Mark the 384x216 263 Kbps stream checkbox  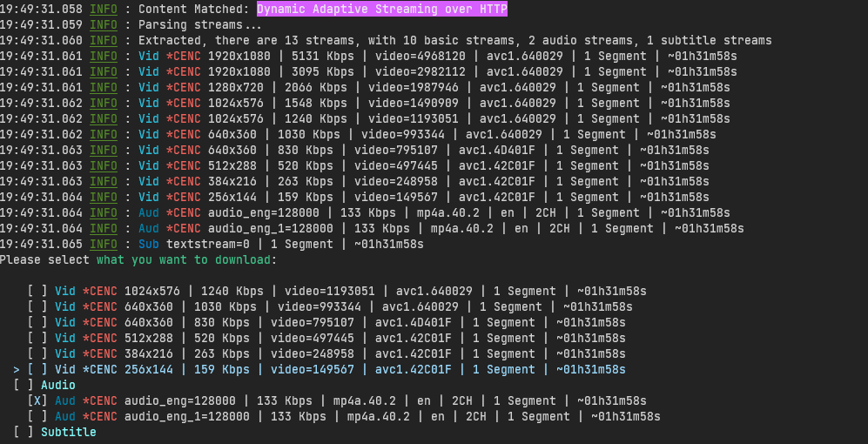click(37, 354)
